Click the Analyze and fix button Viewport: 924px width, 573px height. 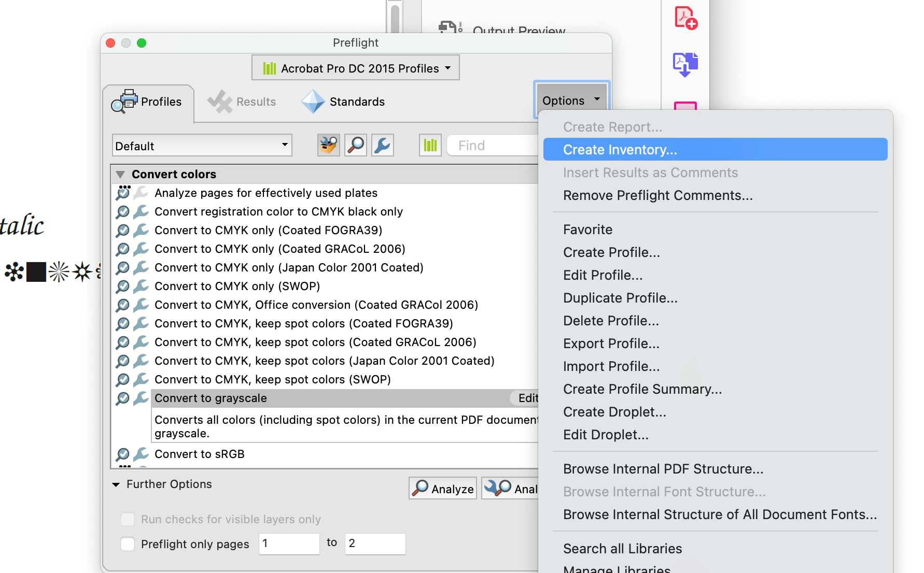point(510,489)
